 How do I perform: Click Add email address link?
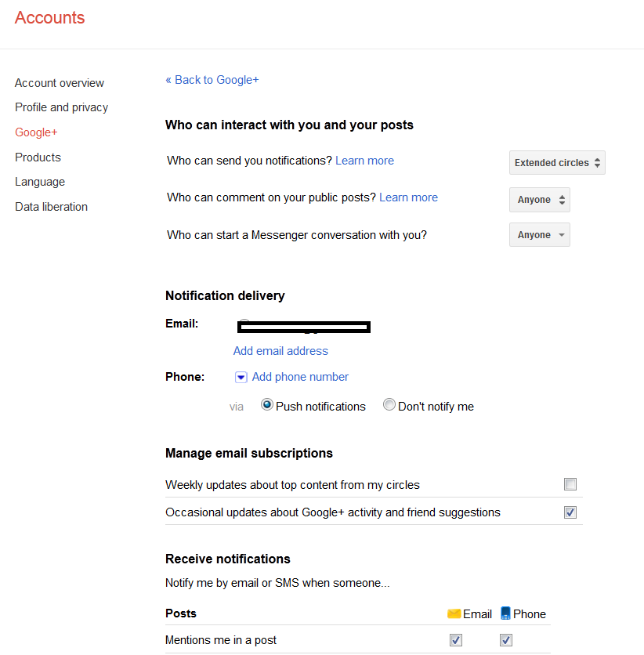coord(280,351)
